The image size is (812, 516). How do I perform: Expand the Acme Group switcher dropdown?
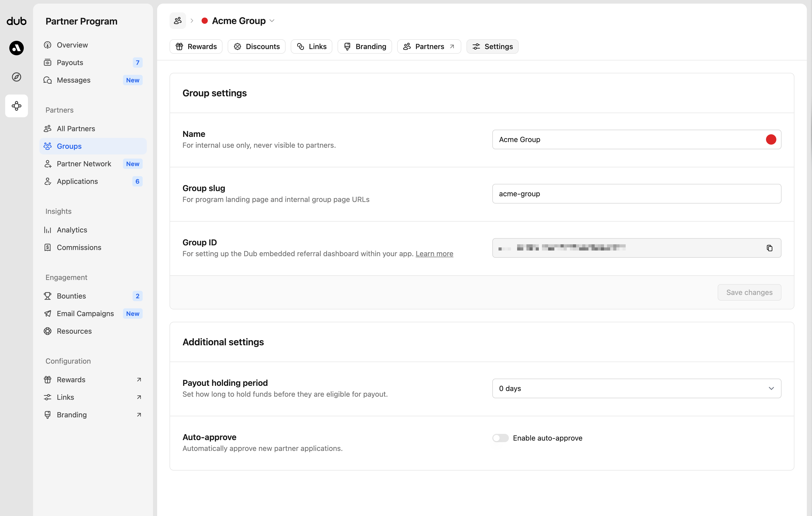272,21
